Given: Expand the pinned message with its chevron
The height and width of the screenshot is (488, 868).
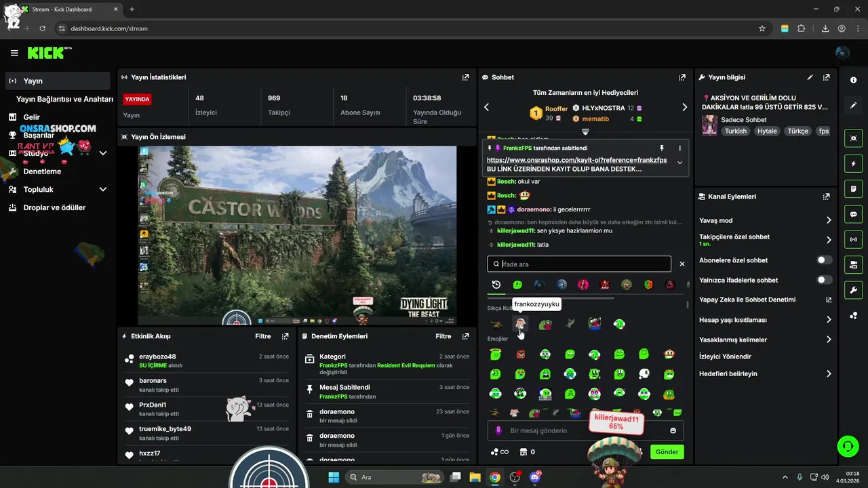Looking at the screenshot, I should click(x=679, y=163).
